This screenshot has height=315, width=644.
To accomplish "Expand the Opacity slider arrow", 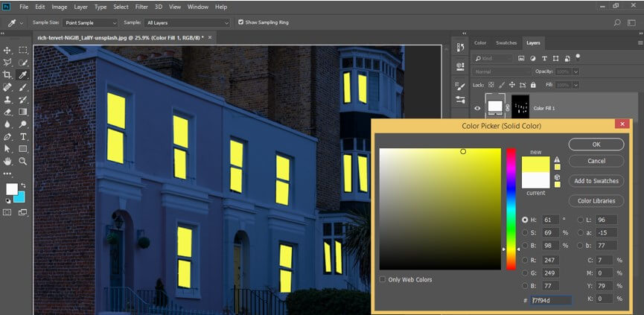I will pyautogui.click(x=576, y=71).
